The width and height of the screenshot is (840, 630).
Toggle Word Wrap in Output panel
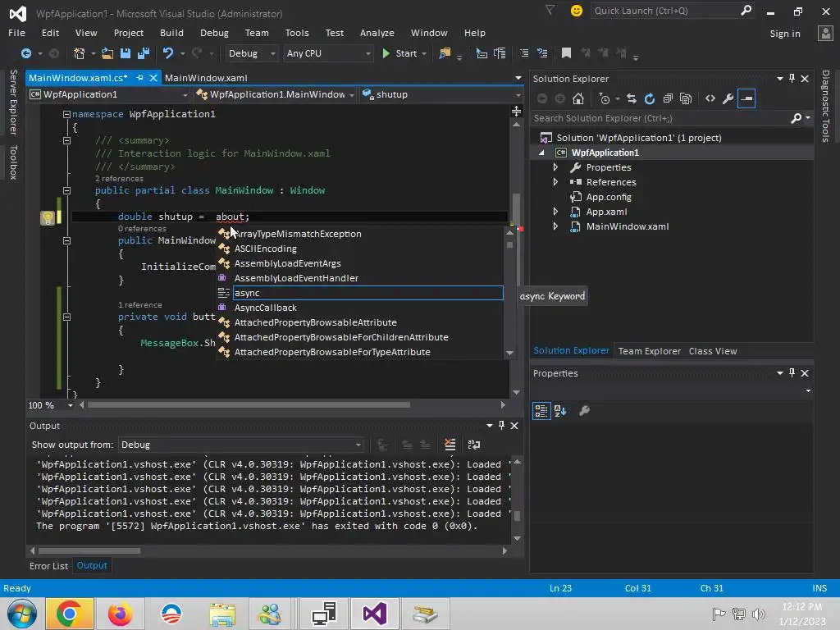474,445
